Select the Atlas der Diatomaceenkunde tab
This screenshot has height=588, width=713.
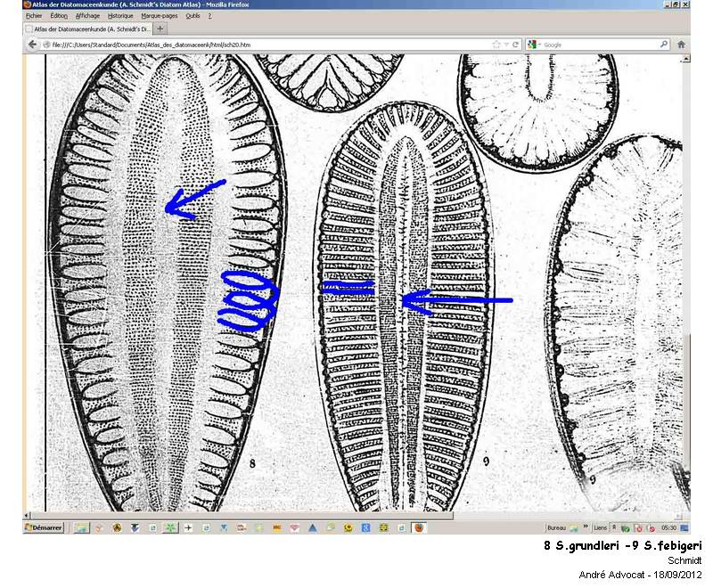tap(87, 29)
